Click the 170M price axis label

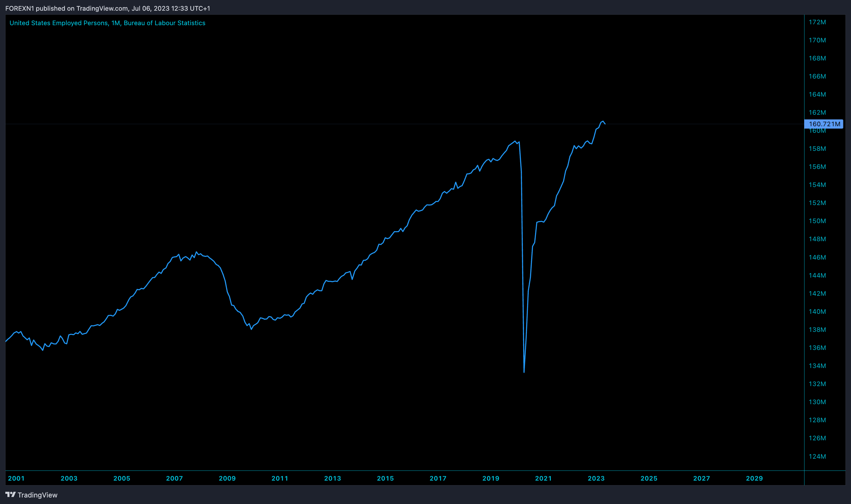(x=818, y=40)
